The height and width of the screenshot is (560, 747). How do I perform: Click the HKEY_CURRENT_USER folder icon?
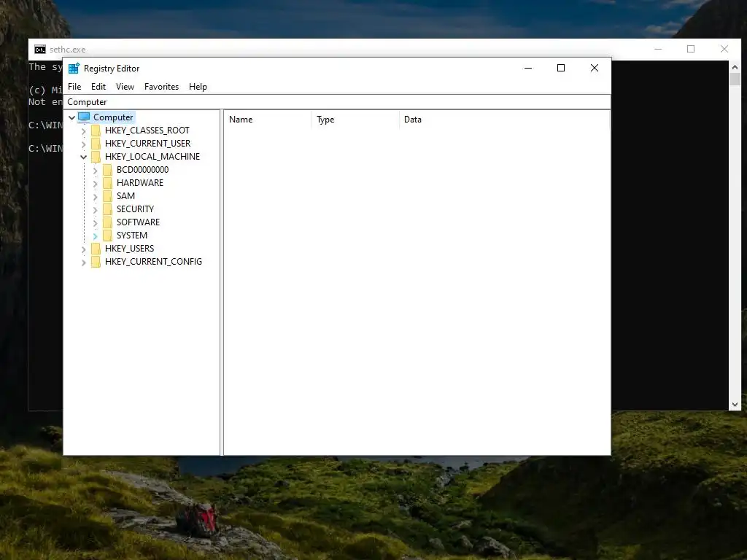click(96, 144)
